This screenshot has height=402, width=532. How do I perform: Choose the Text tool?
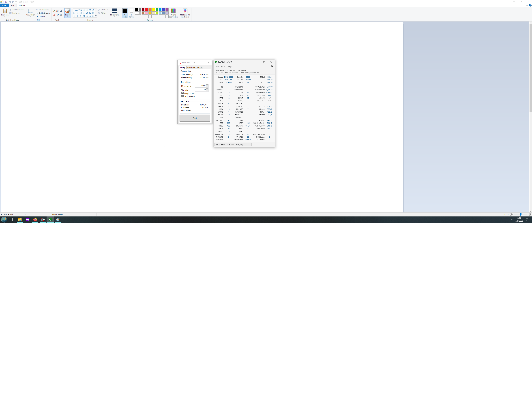[x=61, y=11]
